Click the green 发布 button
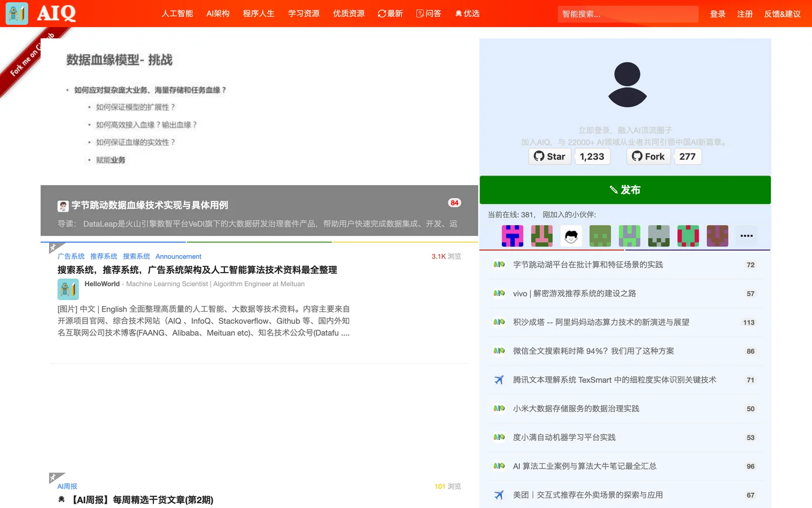Image resolution: width=812 pixels, height=508 pixels. pyautogui.click(x=625, y=190)
